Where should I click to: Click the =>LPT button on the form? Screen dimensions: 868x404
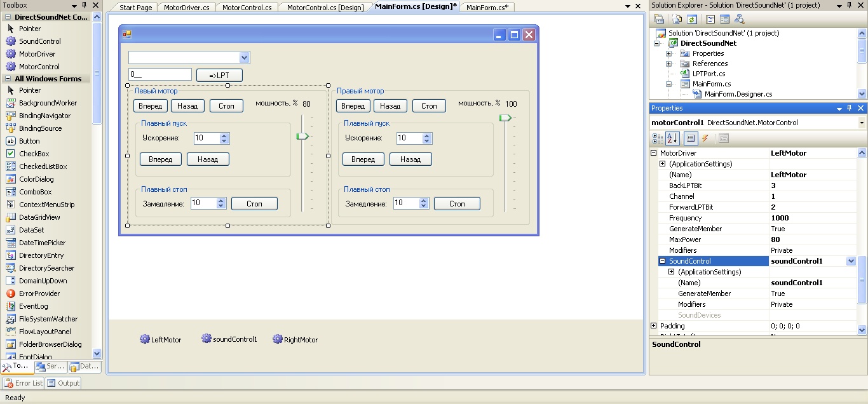click(219, 75)
